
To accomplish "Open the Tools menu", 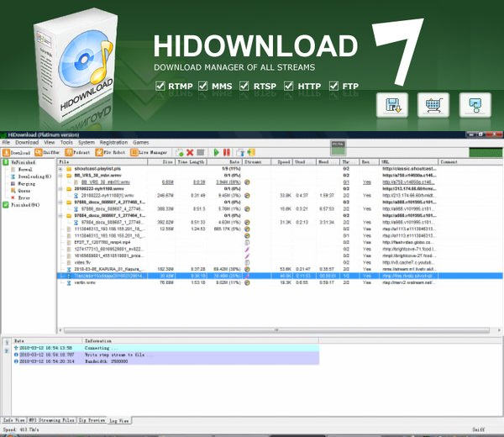I will click(66, 142).
